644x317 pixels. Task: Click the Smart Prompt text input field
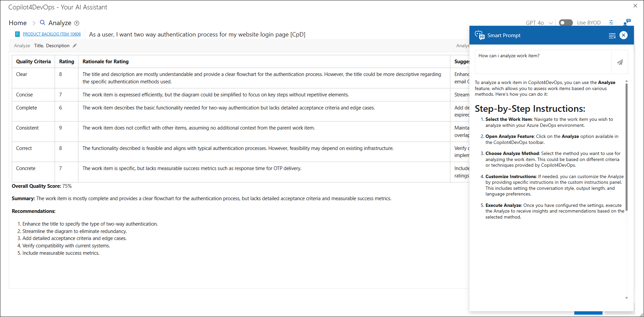coord(543,62)
